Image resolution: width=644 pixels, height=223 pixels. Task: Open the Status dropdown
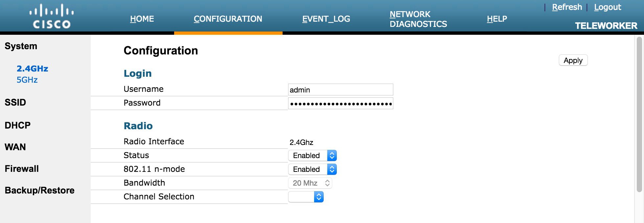(x=312, y=155)
